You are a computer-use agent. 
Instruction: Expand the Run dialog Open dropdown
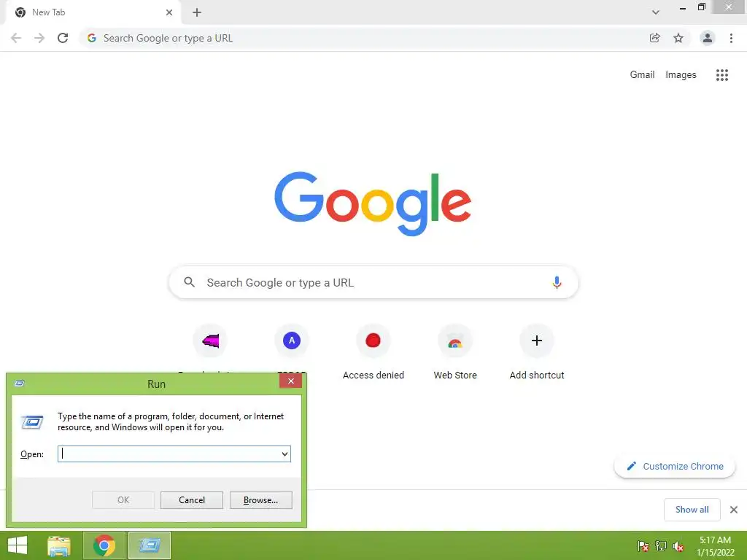point(285,454)
